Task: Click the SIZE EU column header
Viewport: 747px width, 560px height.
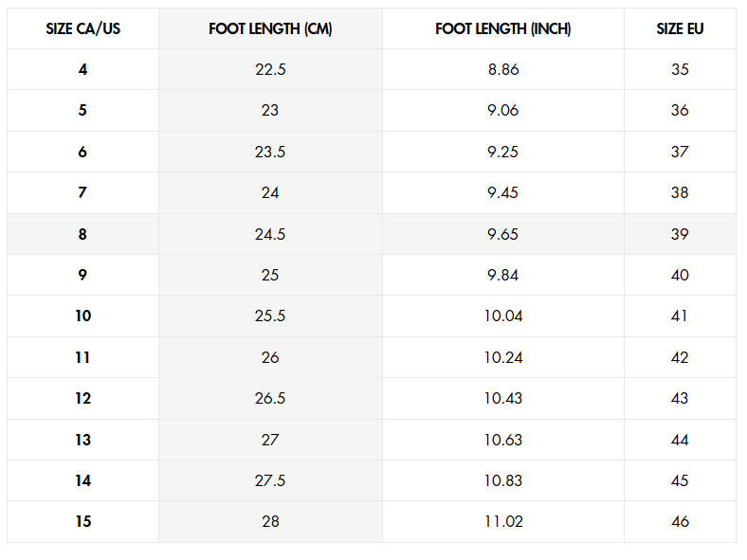Action: tap(680, 28)
